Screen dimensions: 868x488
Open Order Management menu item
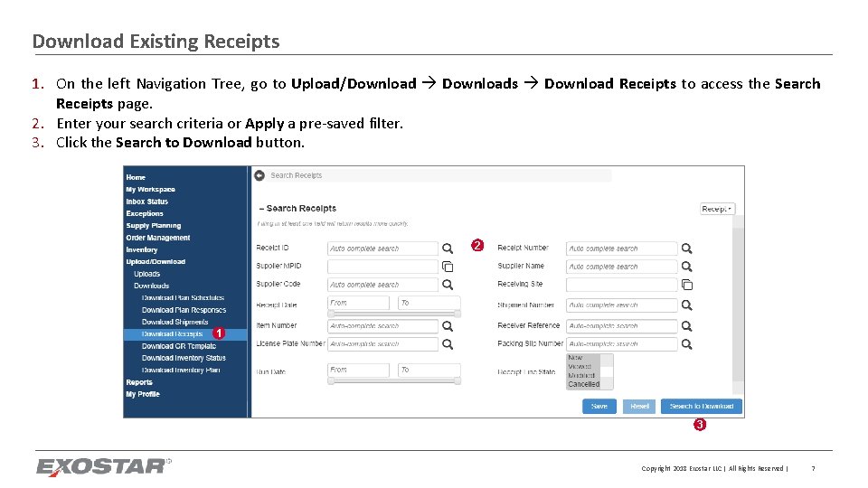[157, 238]
